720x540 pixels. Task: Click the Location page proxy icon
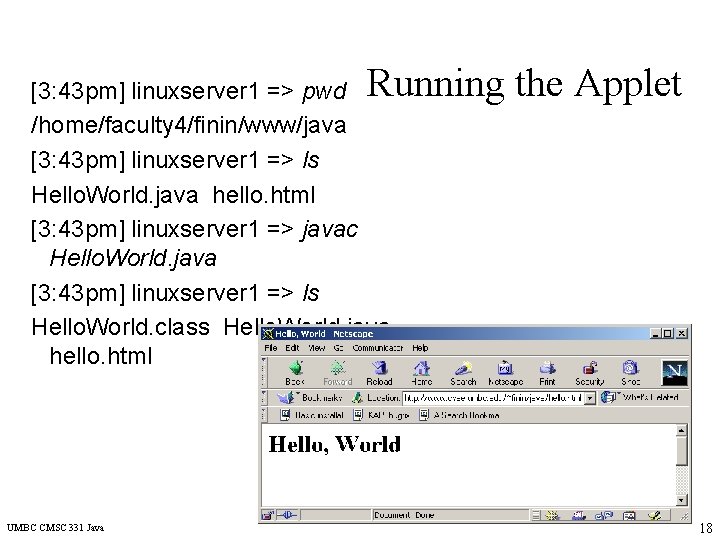coord(357,398)
